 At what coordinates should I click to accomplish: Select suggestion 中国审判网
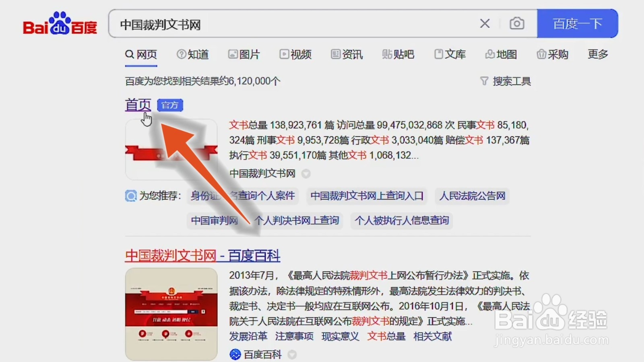[x=214, y=220]
